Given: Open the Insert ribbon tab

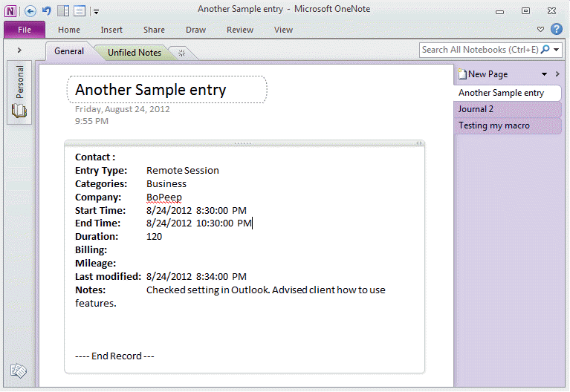Looking at the screenshot, I should (111, 30).
